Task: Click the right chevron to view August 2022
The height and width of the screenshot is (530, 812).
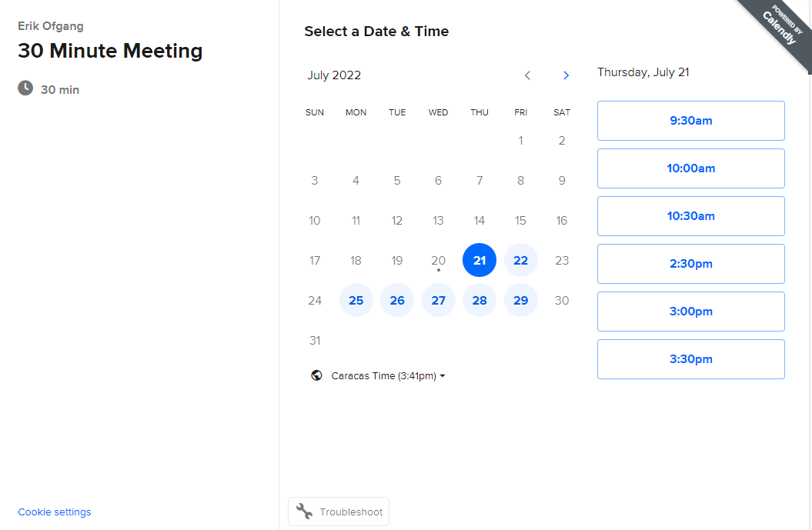Action: [566, 75]
